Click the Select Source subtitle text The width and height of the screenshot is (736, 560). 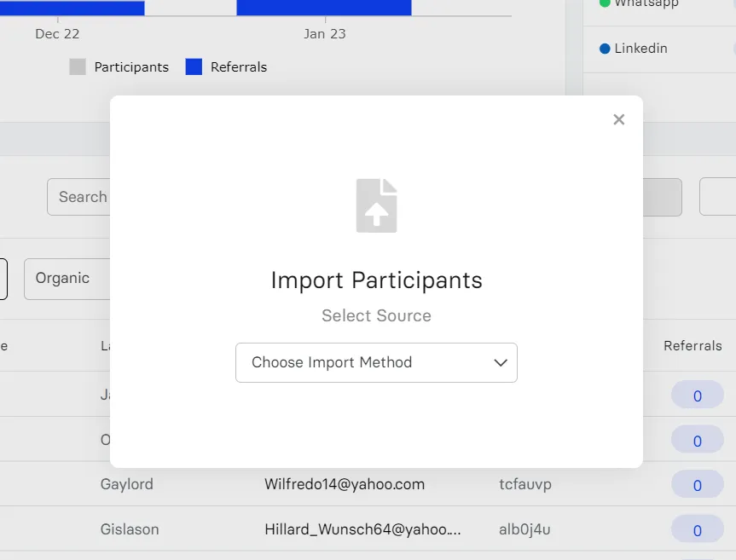click(376, 315)
